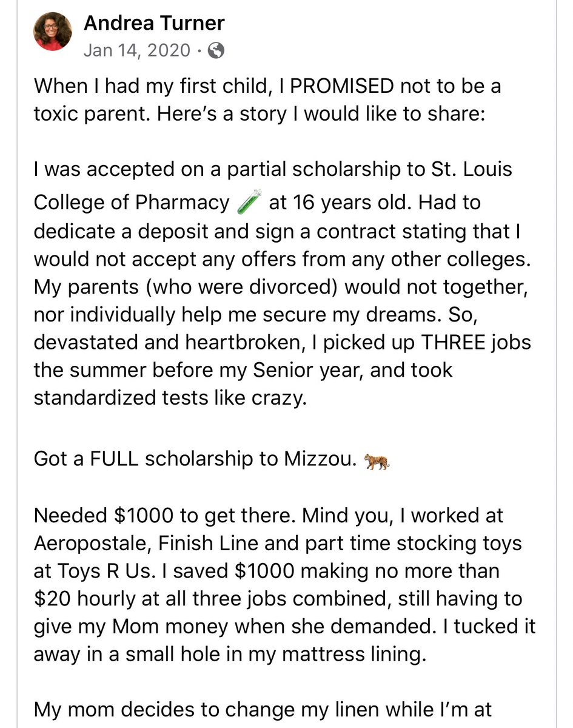Open the Jan 14, 2020 timestamp

(x=137, y=50)
